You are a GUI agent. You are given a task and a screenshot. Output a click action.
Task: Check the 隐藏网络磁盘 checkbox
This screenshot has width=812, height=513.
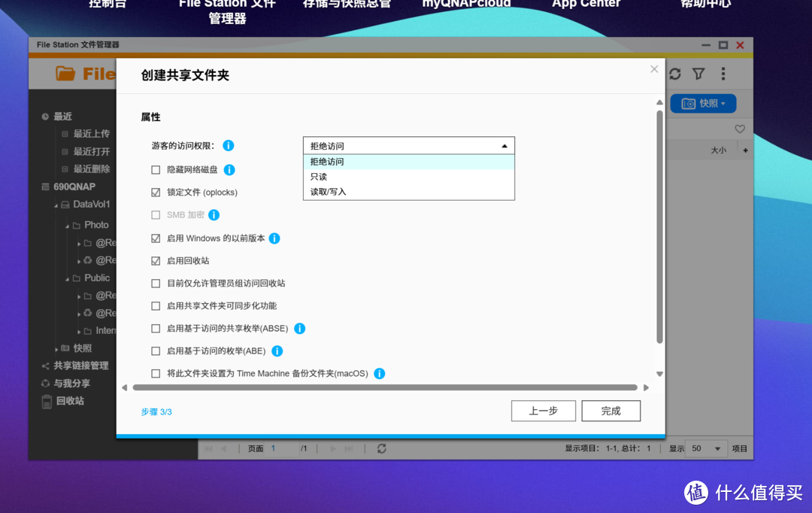tap(156, 169)
